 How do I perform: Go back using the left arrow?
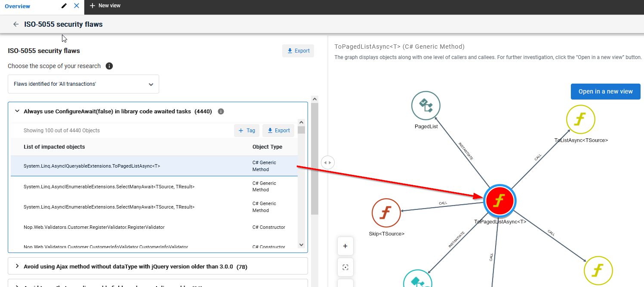click(x=16, y=24)
